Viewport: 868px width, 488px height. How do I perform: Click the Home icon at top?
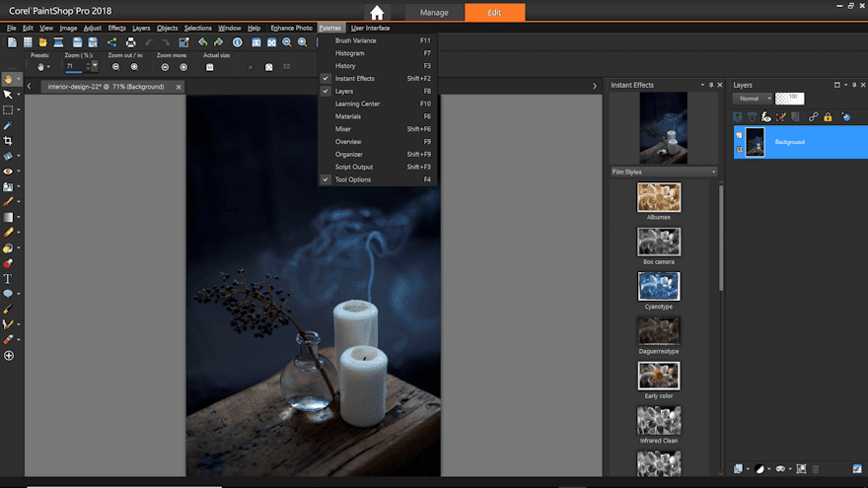(377, 13)
